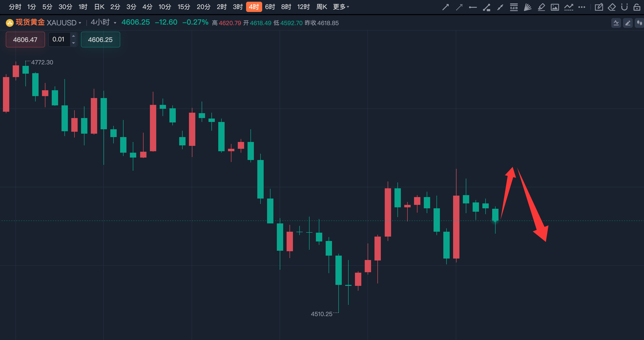
Task: Switch to the 20分 timeframe
Action: (204, 7)
